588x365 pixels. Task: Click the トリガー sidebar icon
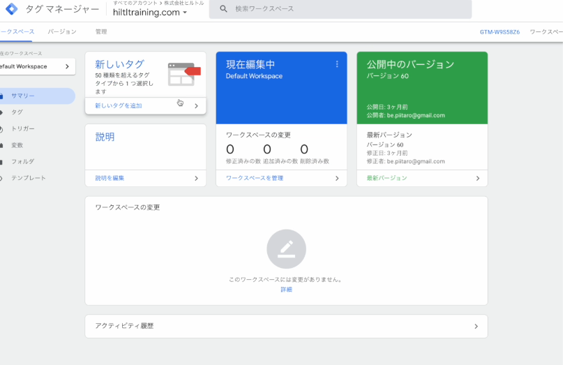(1, 129)
